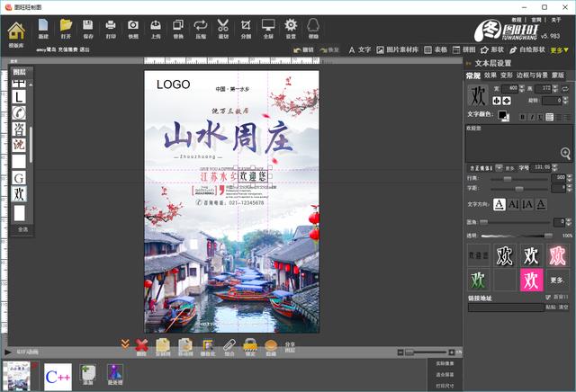Select the 自绘形状 freehand shape tool
This screenshot has width=576, height=392.
[x=527, y=50]
